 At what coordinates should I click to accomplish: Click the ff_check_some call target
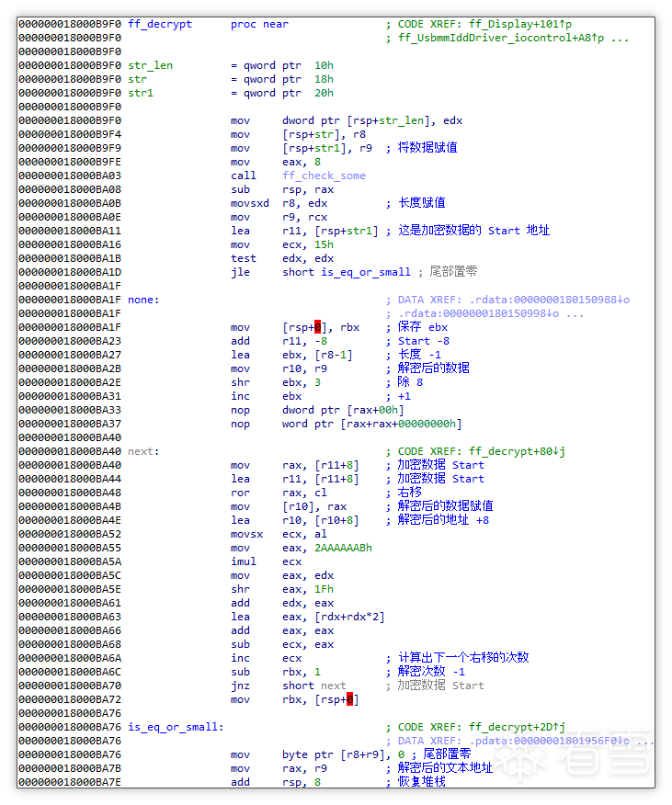(x=324, y=176)
